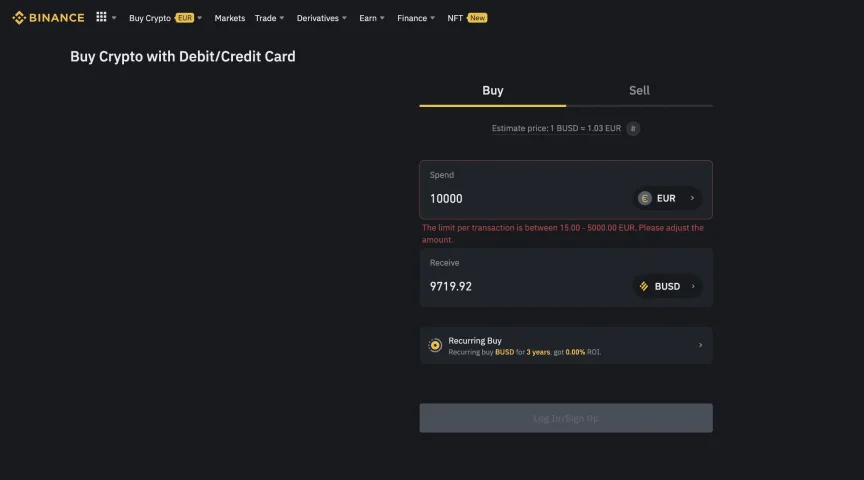This screenshot has height=480, width=864.
Task: Select the Buy tab
Action: (493, 90)
